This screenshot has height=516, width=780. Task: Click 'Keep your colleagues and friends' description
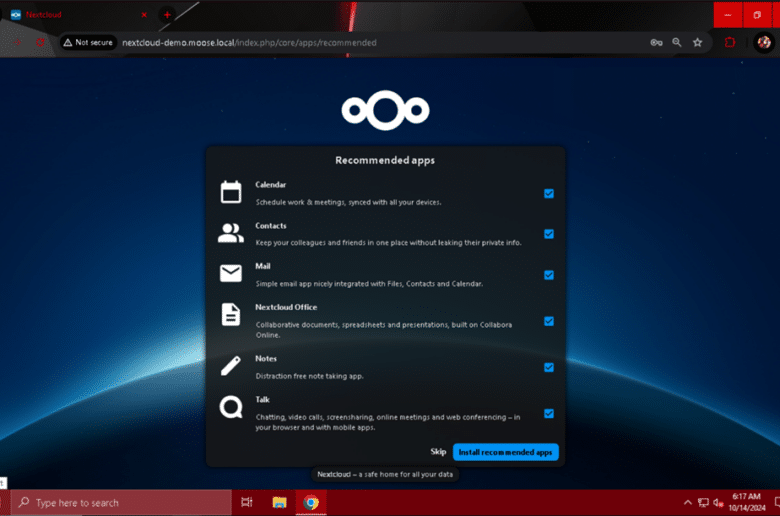pyautogui.click(x=389, y=243)
